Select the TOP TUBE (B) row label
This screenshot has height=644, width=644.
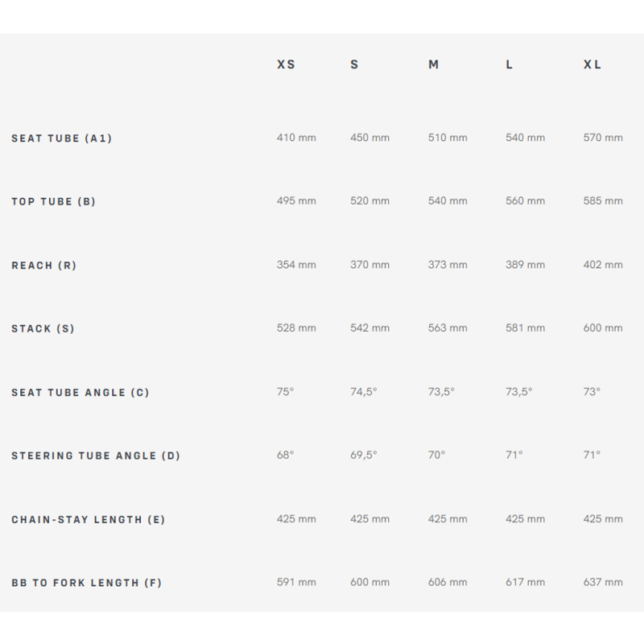tap(53, 201)
